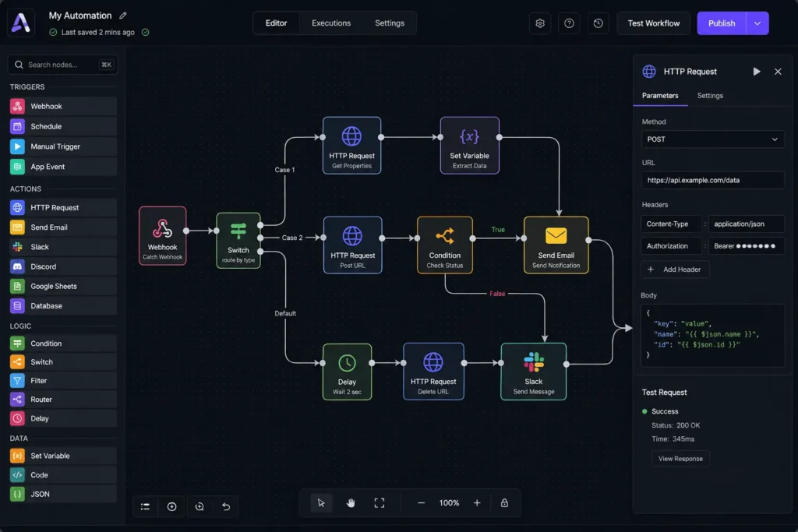Image resolution: width=798 pixels, height=532 pixels.
Task: Open the version history clock icon
Action: (x=598, y=23)
